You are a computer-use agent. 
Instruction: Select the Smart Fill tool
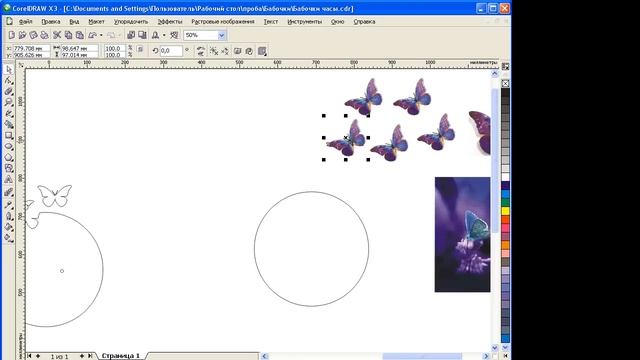(9, 124)
